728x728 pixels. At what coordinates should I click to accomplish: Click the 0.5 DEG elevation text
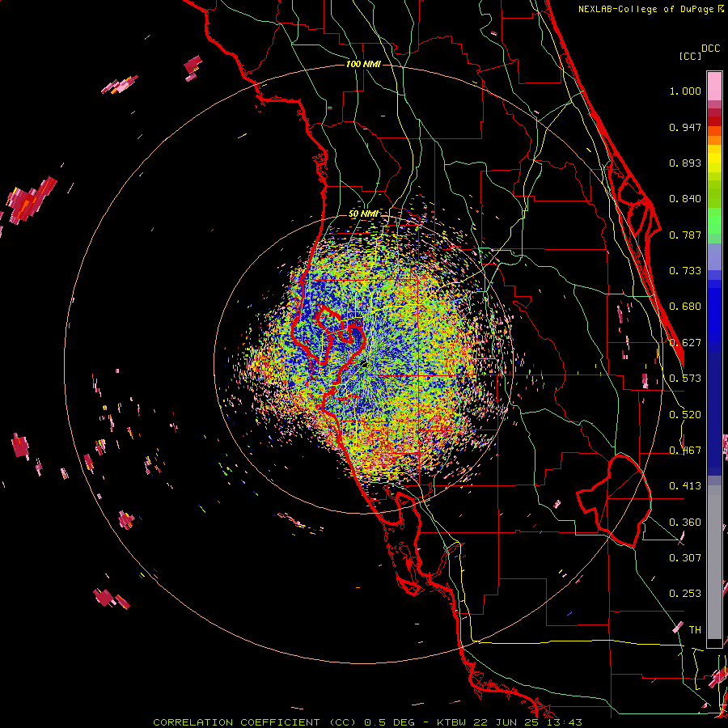pyautogui.click(x=389, y=722)
